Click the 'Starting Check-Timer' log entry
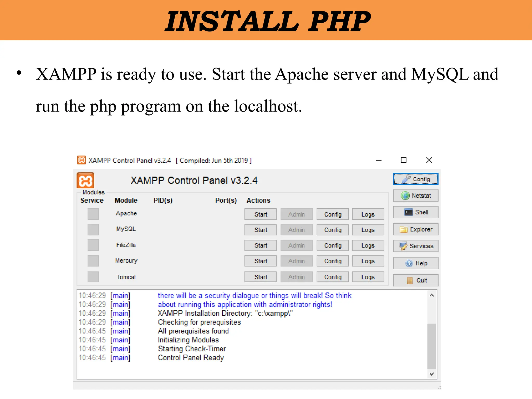Viewport: 532px width, 399px height. [x=192, y=349]
